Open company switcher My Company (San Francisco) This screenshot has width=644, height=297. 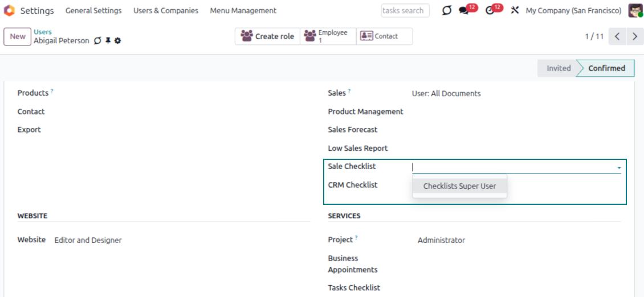tap(573, 11)
